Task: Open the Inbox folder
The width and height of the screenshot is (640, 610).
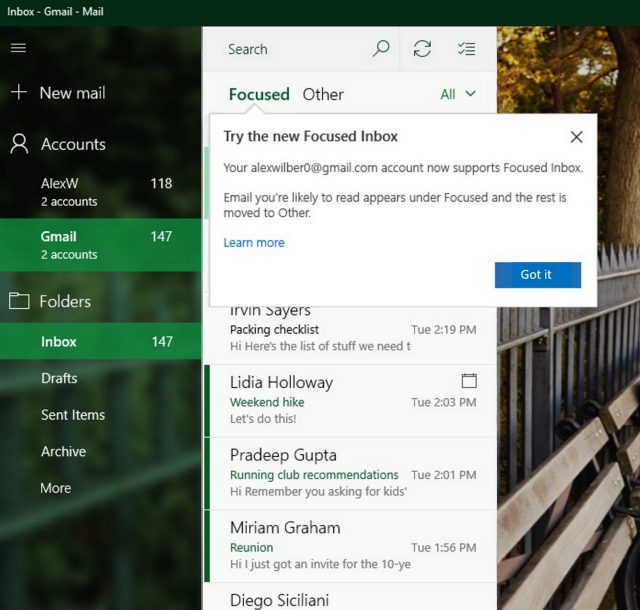Action: [100, 341]
